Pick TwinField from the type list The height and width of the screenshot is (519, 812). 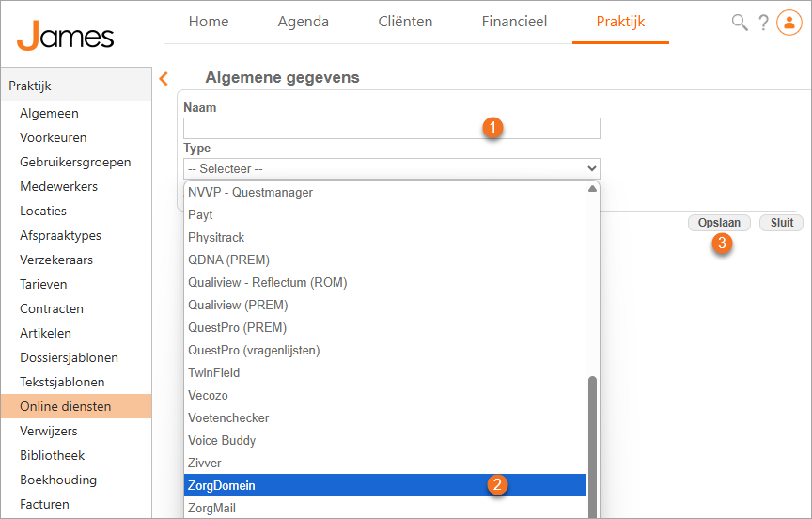click(x=214, y=372)
